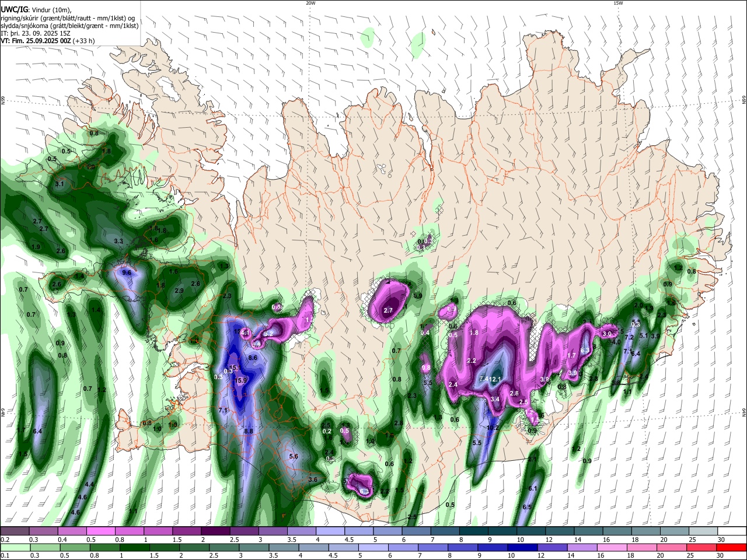Select the gray-green 3 rain-scale swatch
This screenshot has height=560, width=747.
coord(254,547)
